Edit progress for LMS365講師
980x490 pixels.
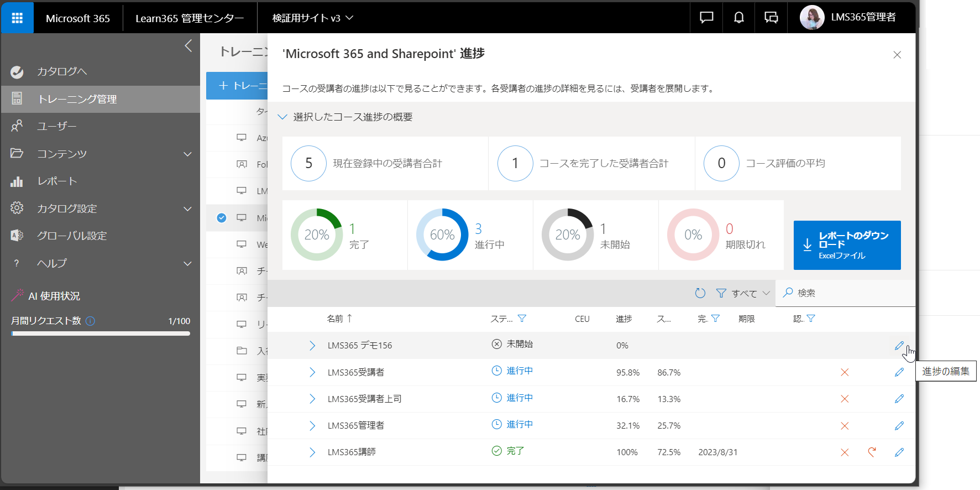click(x=899, y=452)
